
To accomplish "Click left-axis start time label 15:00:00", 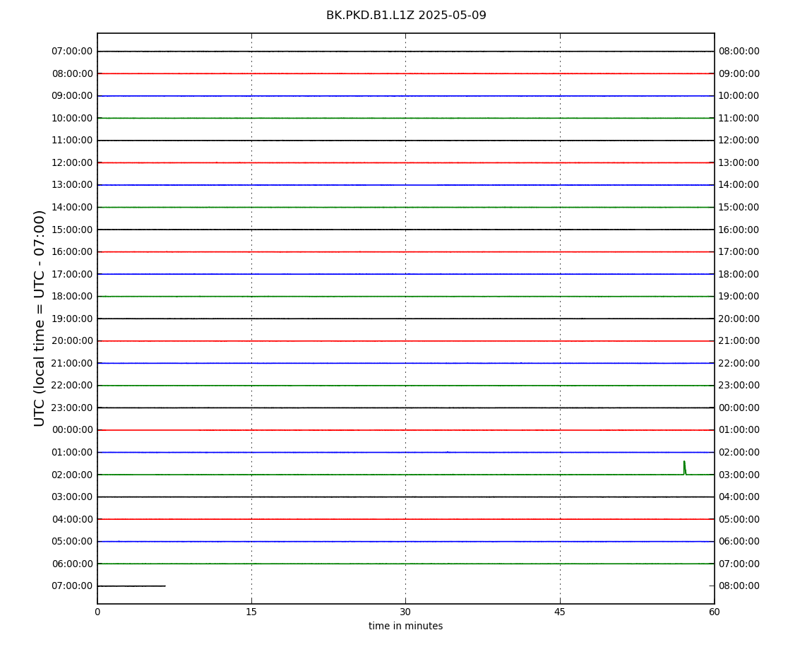I will click(x=73, y=230).
